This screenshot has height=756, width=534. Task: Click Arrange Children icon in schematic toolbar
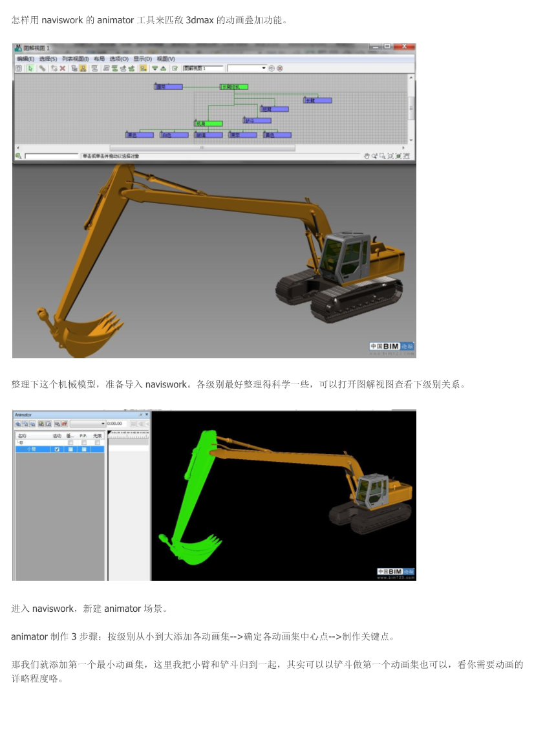click(106, 68)
